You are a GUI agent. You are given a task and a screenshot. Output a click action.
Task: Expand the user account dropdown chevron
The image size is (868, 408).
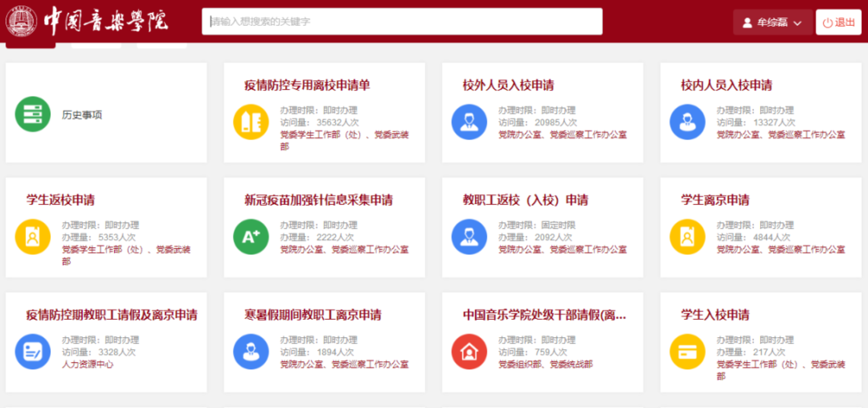[x=797, y=23]
